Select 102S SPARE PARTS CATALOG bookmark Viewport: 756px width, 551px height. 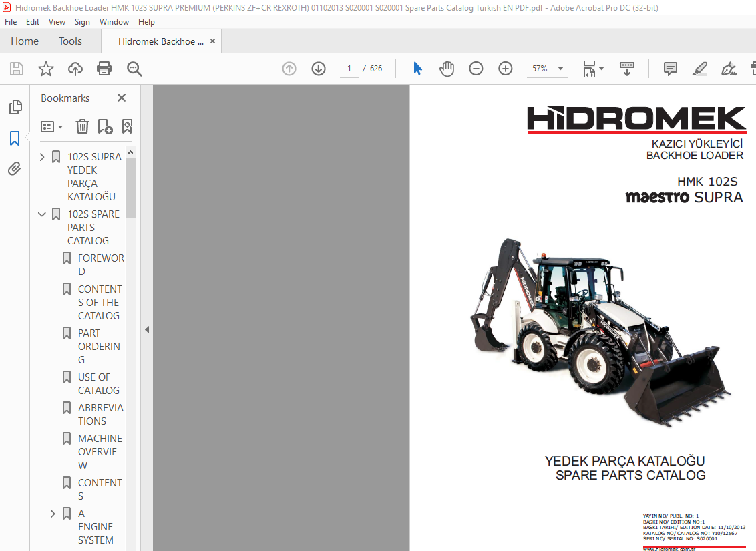[x=93, y=227]
